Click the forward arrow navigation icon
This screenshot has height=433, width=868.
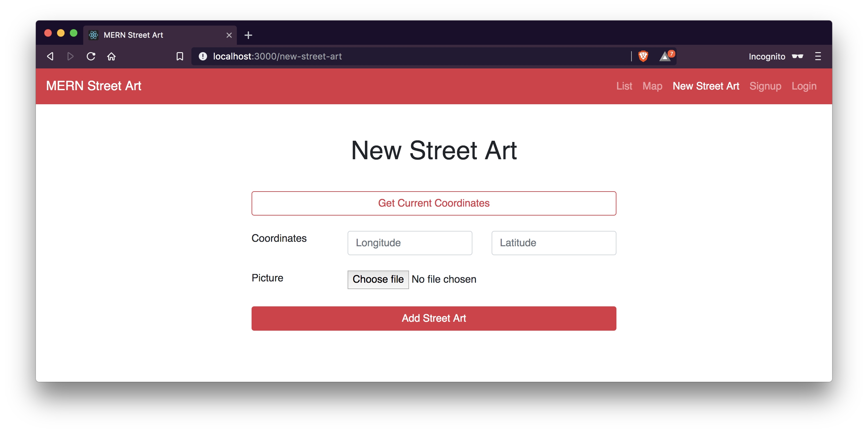70,56
